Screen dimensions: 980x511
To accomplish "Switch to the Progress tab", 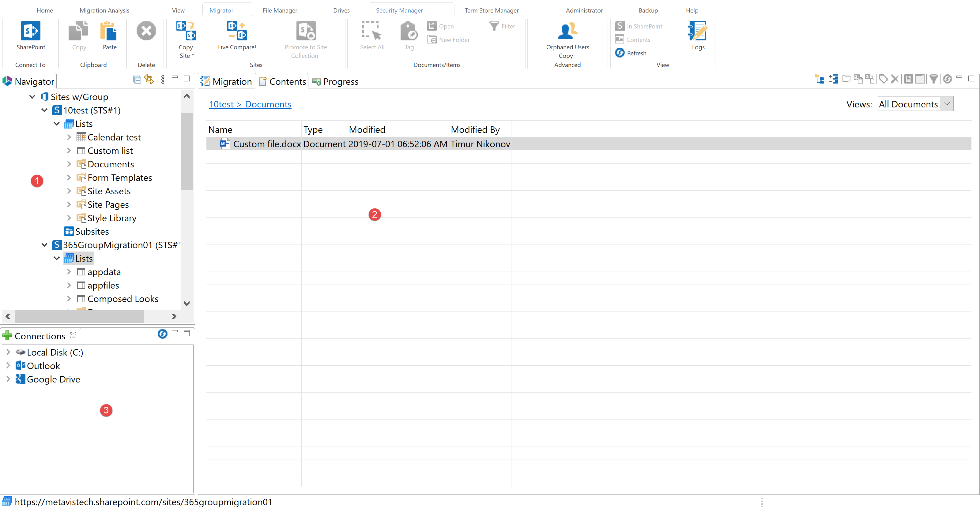I will click(x=335, y=81).
